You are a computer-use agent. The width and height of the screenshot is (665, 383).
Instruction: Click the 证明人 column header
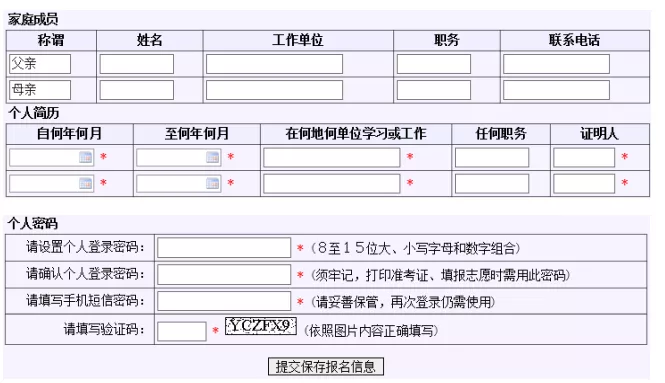click(599, 134)
